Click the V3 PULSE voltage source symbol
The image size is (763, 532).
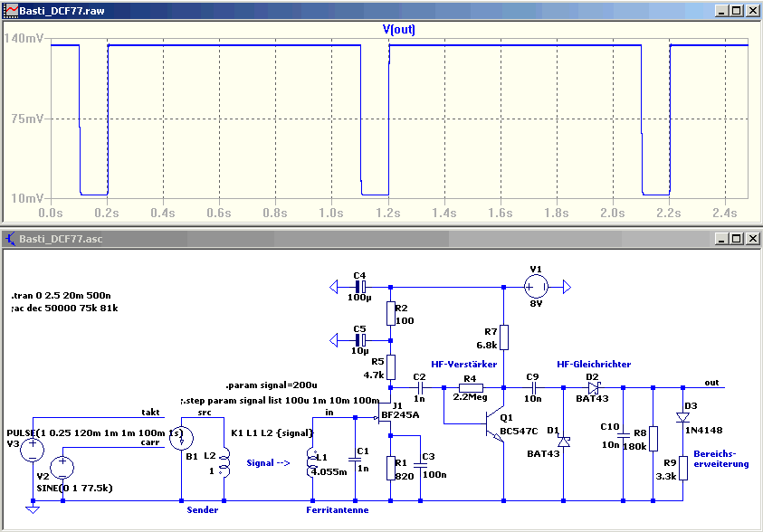click(32, 450)
